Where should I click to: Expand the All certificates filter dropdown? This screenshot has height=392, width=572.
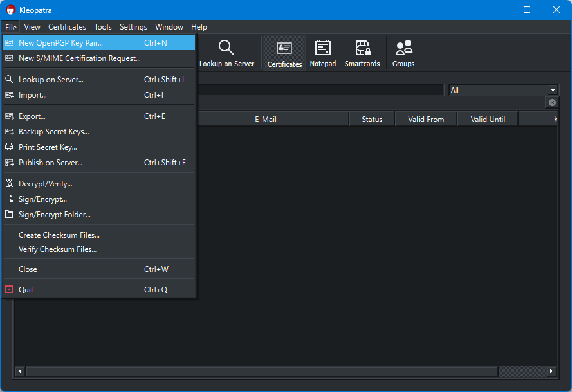pyautogui.click(x=553, y=90)
